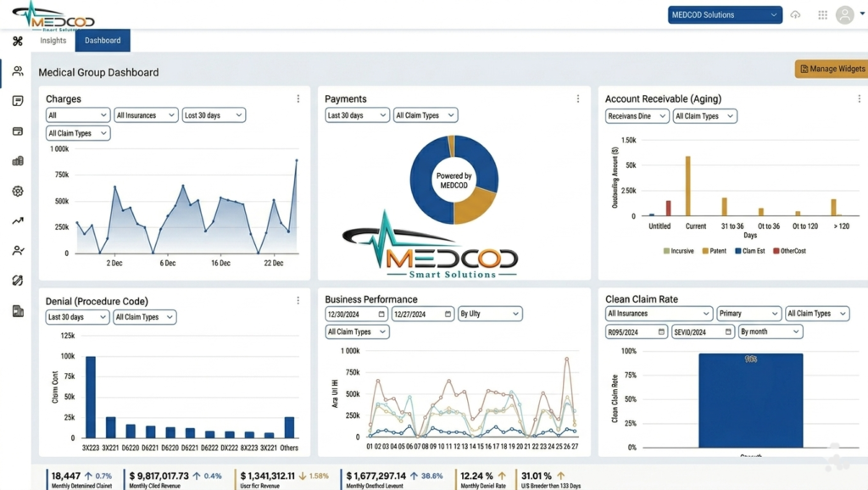Open the apps grid launcher icon
This screenshot has width=868, height=490.
822,14
